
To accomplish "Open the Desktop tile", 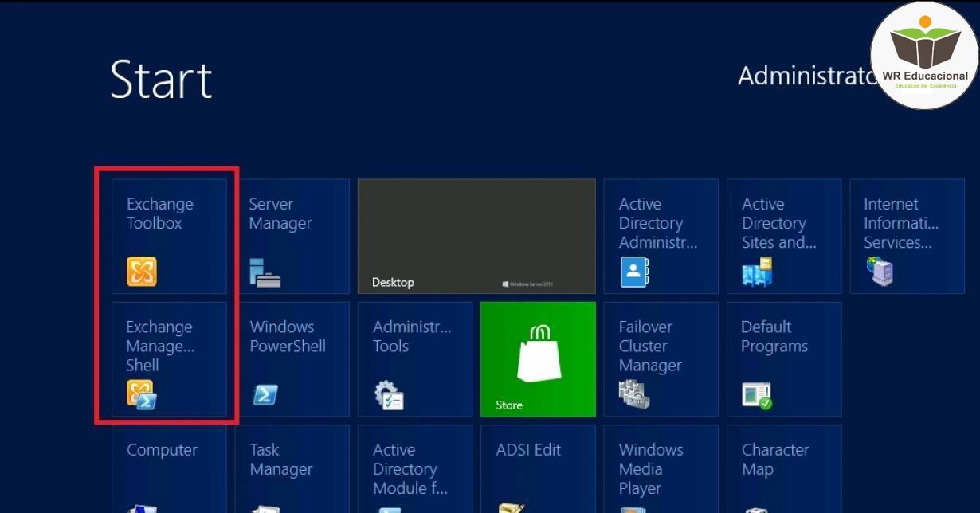I will (476, 237).
